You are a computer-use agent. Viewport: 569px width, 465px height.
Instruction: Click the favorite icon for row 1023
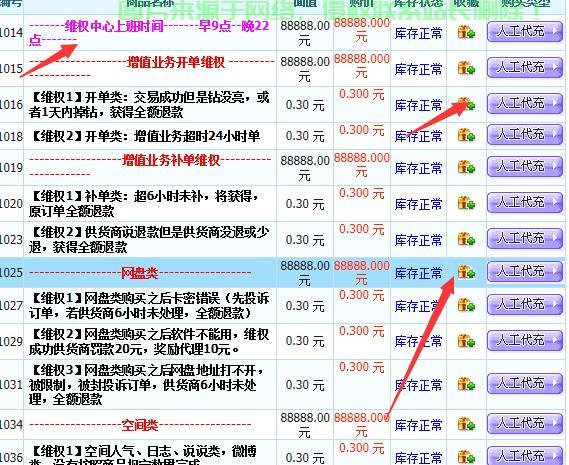tap(466, 239)
